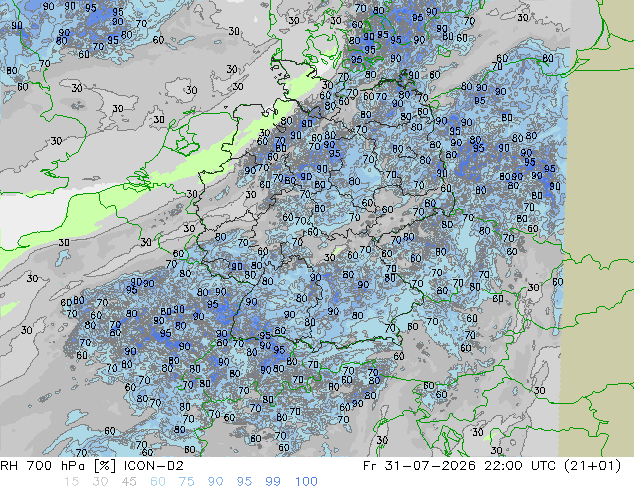Click the 100 value in the legend

(x=306, y=482)
